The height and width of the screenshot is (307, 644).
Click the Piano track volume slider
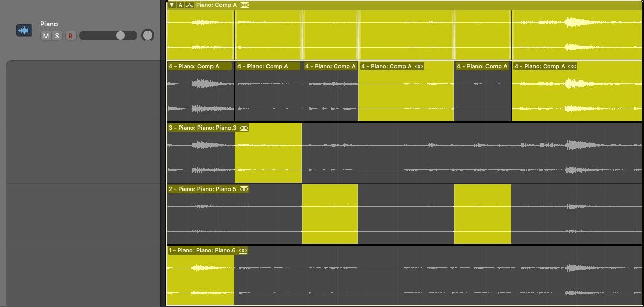pyautogui.click(x=121, y=35)
